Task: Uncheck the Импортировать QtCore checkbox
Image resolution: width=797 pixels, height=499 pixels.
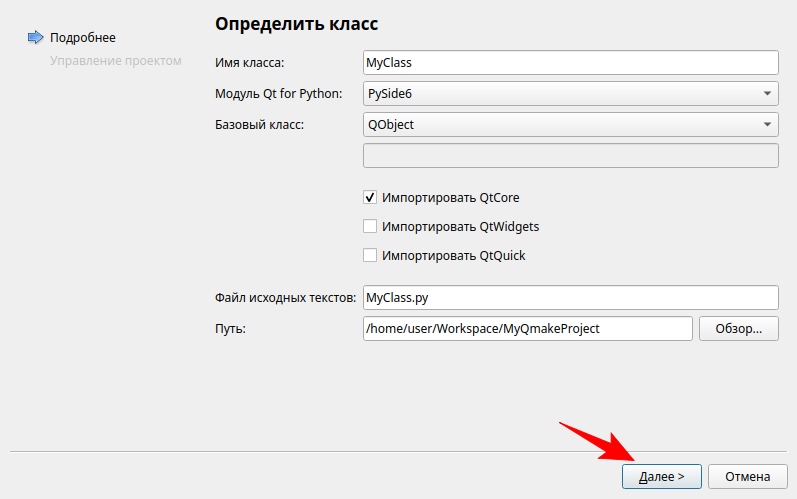Action: 370,198
